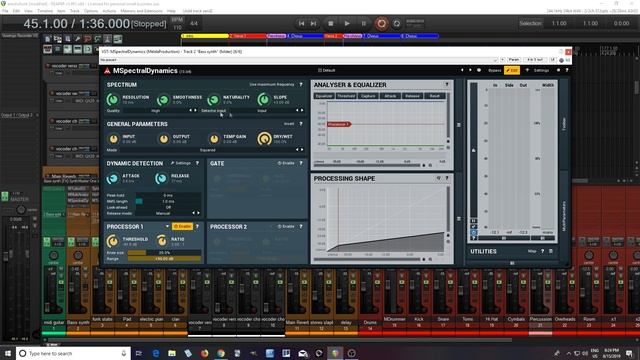Click the Processor 1 Ratio knob
The image size is (640, 360).
(162, 241)
